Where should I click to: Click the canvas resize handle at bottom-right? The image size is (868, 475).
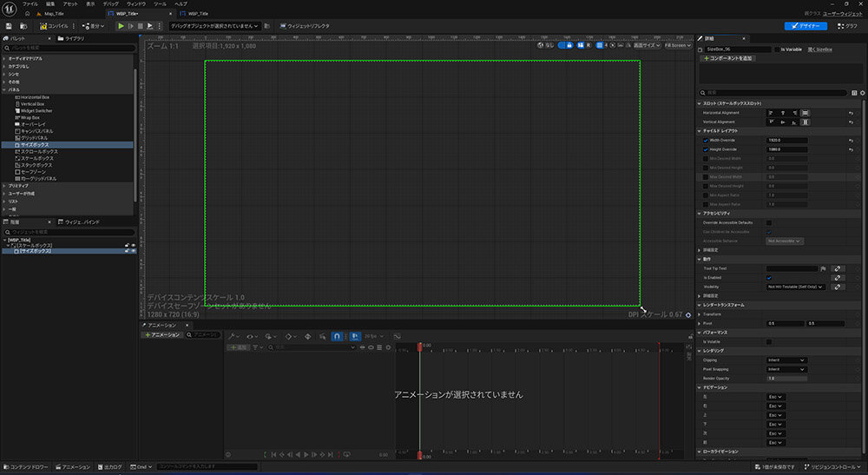(x=642, y=307)
